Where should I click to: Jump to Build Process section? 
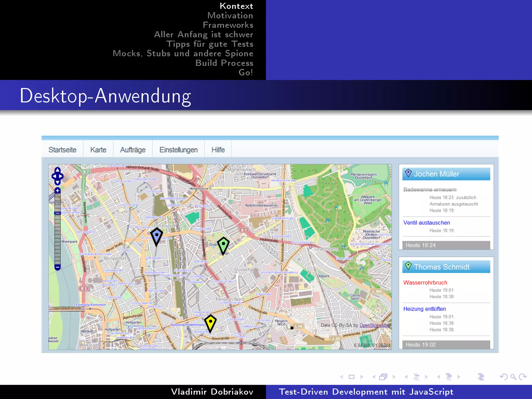click(224, 63)
